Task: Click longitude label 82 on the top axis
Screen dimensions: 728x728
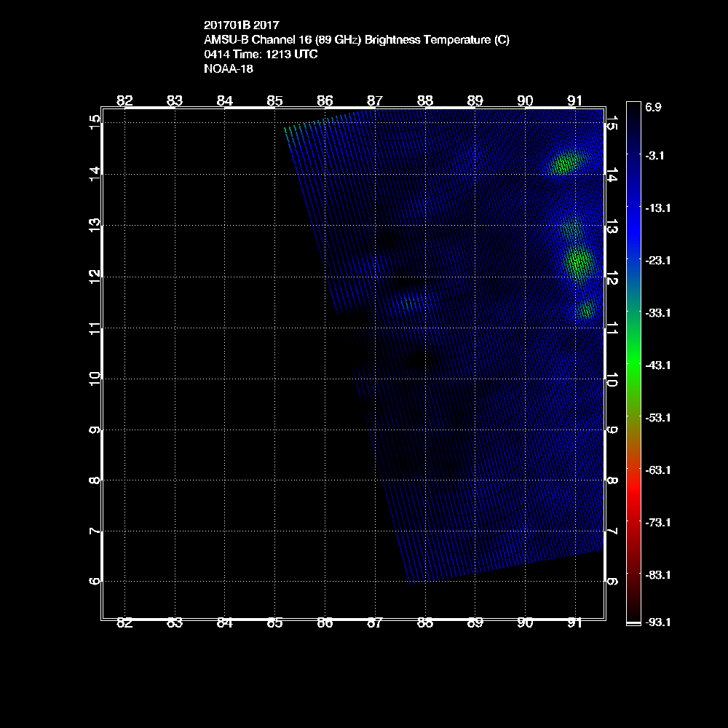Action: [124, 100]
